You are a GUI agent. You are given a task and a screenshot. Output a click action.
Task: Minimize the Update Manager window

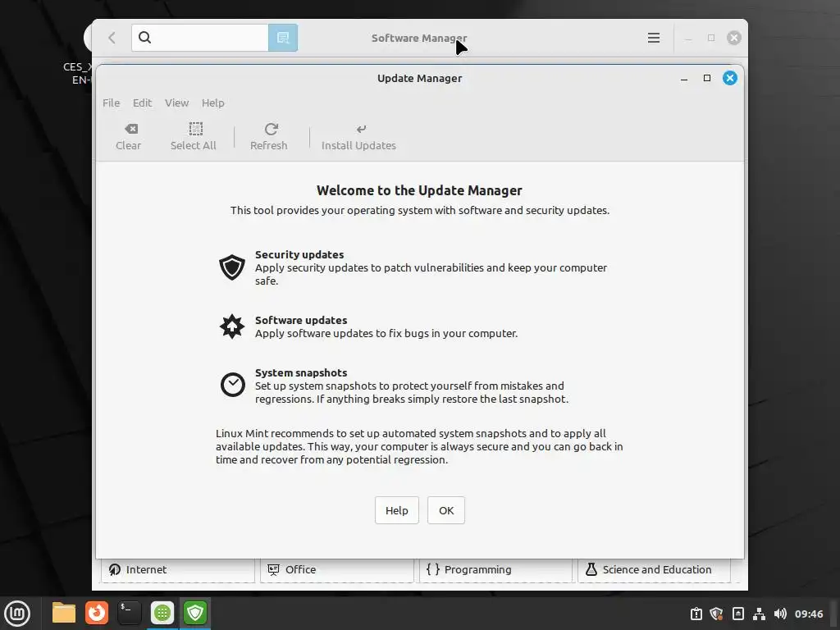point(684,78)
